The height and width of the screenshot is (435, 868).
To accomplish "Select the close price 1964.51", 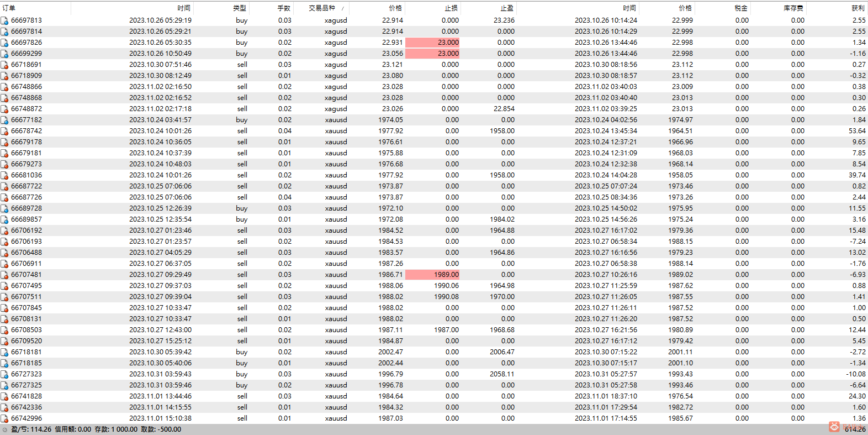I will tap(680, 131).
